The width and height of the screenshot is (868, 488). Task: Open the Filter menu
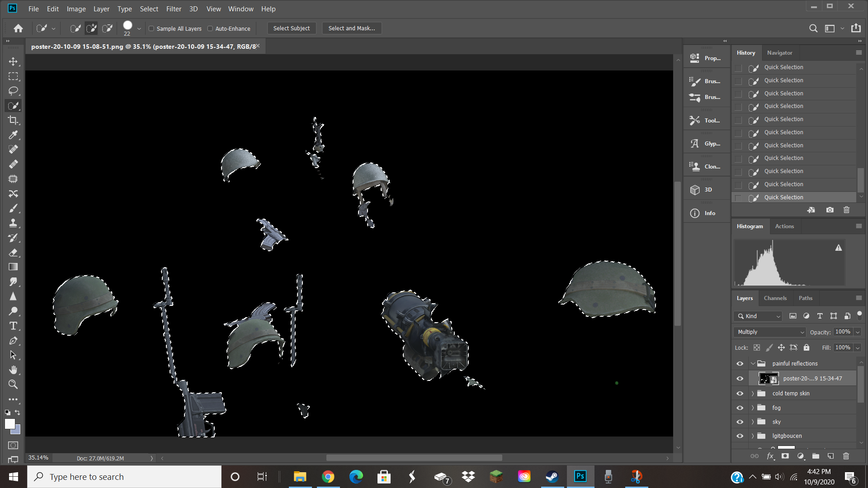(x=174, y=9)
